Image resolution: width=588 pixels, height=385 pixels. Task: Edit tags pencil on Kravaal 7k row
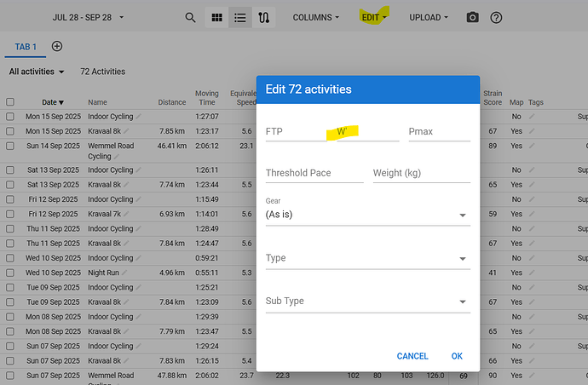532,214
